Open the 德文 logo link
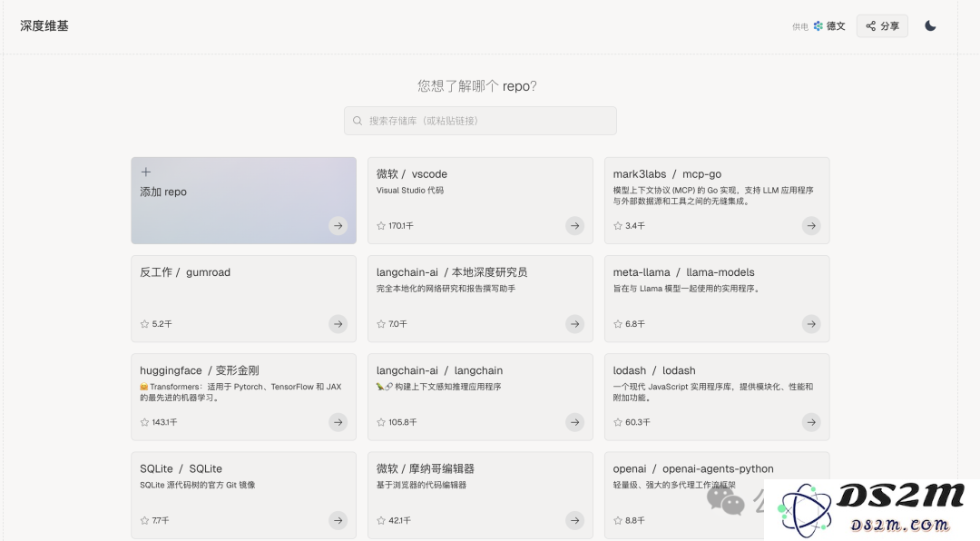980x541 pixels. (x=828, y=26)
